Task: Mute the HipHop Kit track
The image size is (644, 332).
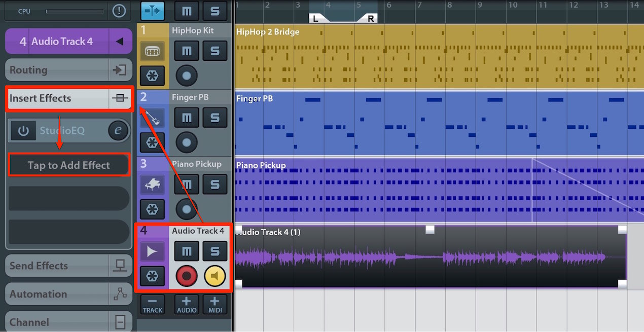Action: (187, 51)
